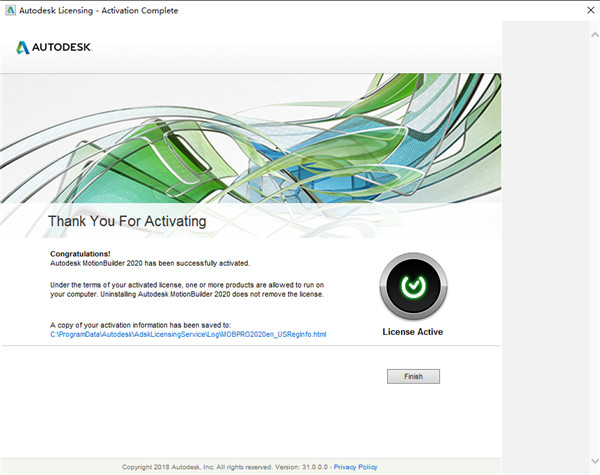
Task: Click the 'License Active' label
Action: click(413, 332)
